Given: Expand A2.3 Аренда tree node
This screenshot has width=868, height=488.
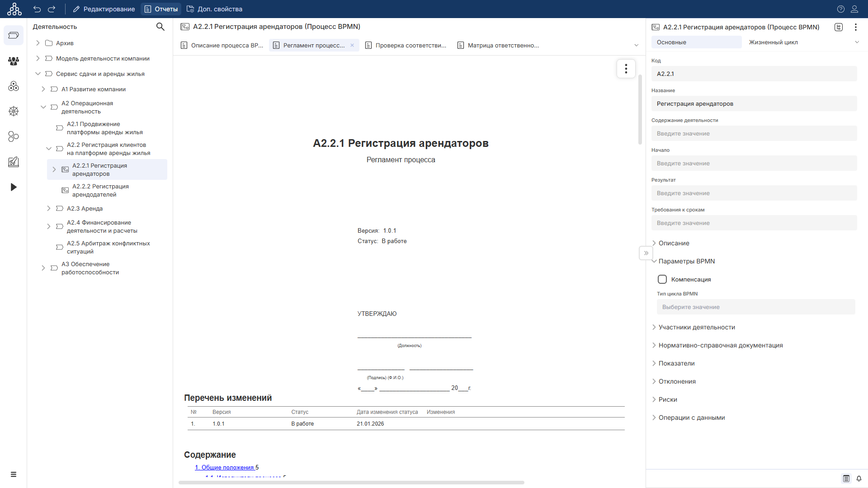Looking at the screenshot, I should pos(49,208).
